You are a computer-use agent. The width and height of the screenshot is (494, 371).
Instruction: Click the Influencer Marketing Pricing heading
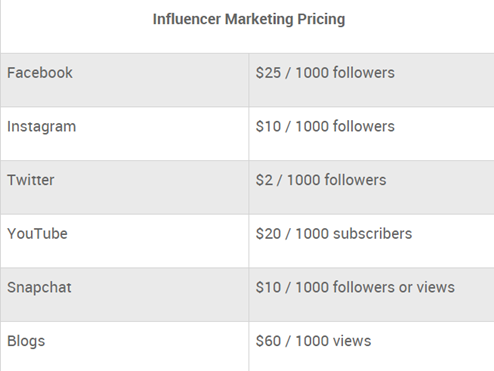click(249, 19)
